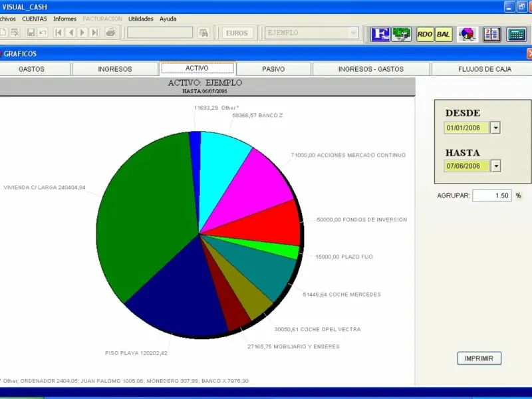532x399 pixels.
Task: Open the yellow BAL balance icon
Action: coord(444,35)
